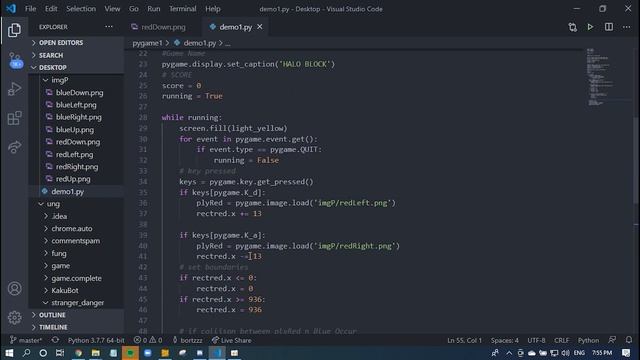Expand the commentspam folder

pos(77,241)
